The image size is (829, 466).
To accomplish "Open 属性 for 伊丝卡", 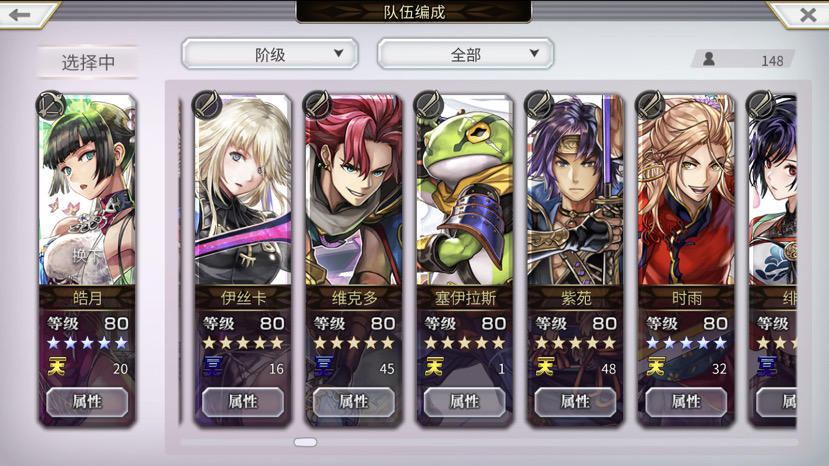I will click(243, 402).
